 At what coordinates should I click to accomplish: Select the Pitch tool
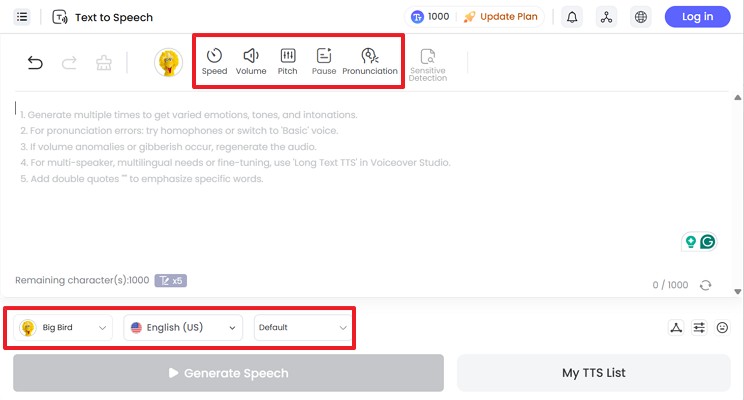pos(287,60)
